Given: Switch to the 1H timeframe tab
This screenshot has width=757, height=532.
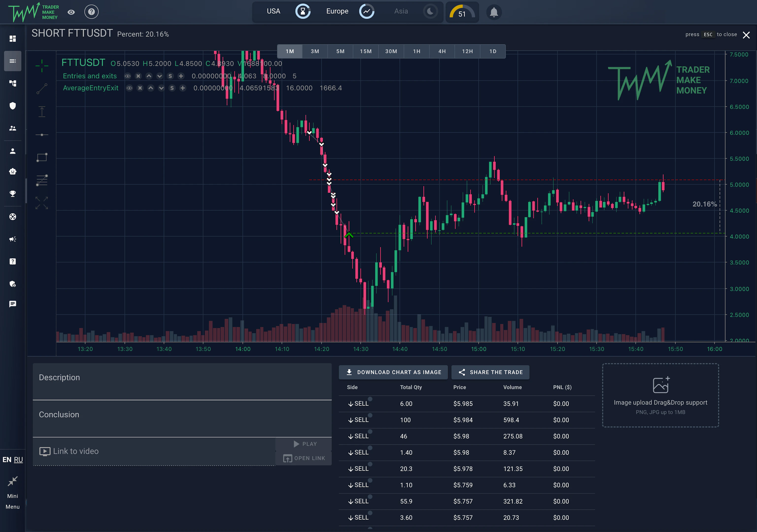Looking at the screenshot, I should (x=416, y=51).
